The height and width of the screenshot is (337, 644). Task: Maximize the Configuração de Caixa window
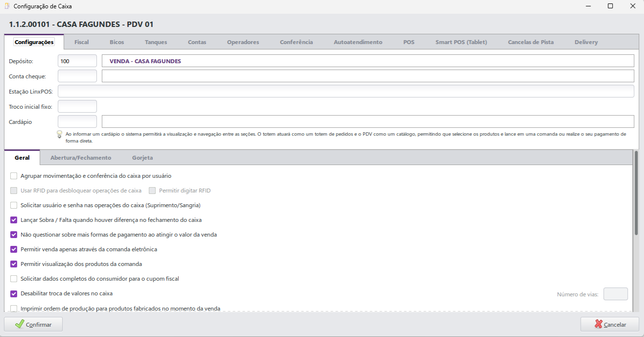click(610, 6)
